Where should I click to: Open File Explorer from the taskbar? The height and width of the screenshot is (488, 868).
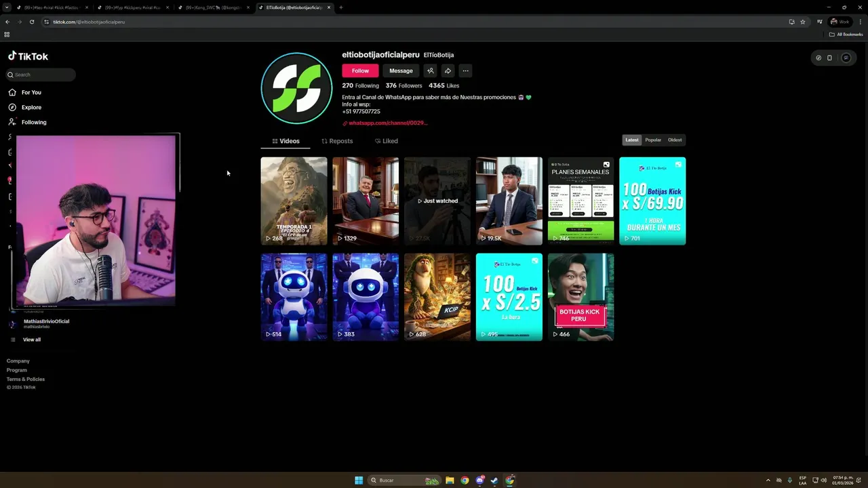click(450, 481)
